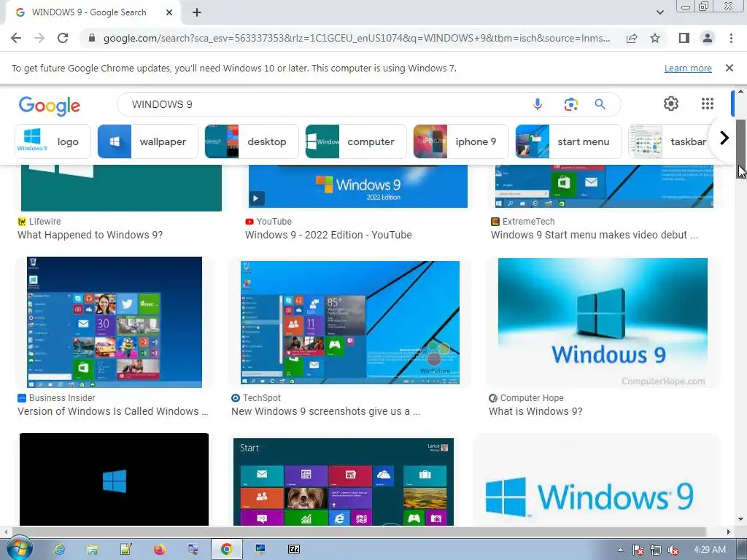Viewport: 747px width, 560px height.
Task: Click the forward navigation arrow
Action: point(39,38)
